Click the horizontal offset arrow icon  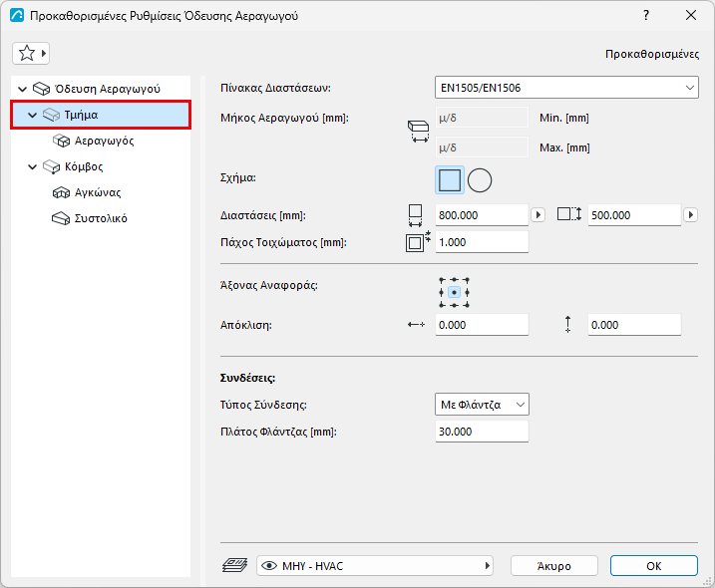pyautogui.click(x=416, y=325)
